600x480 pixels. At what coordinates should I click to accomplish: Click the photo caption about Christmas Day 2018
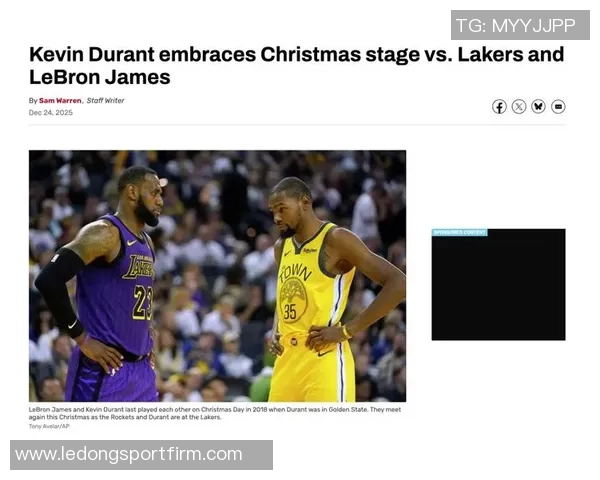[215, 413]
